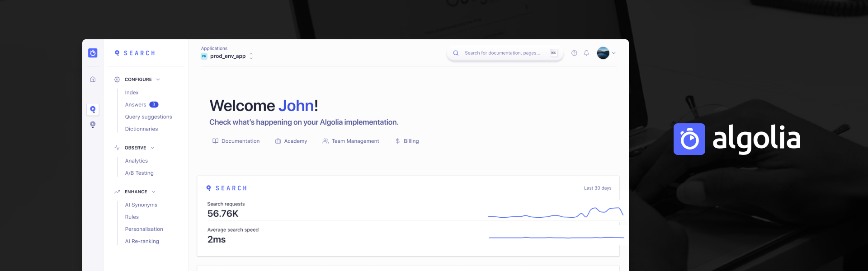Screen dimensions: 868x271
Task: Click the Applications label
Action: point(214,48)
